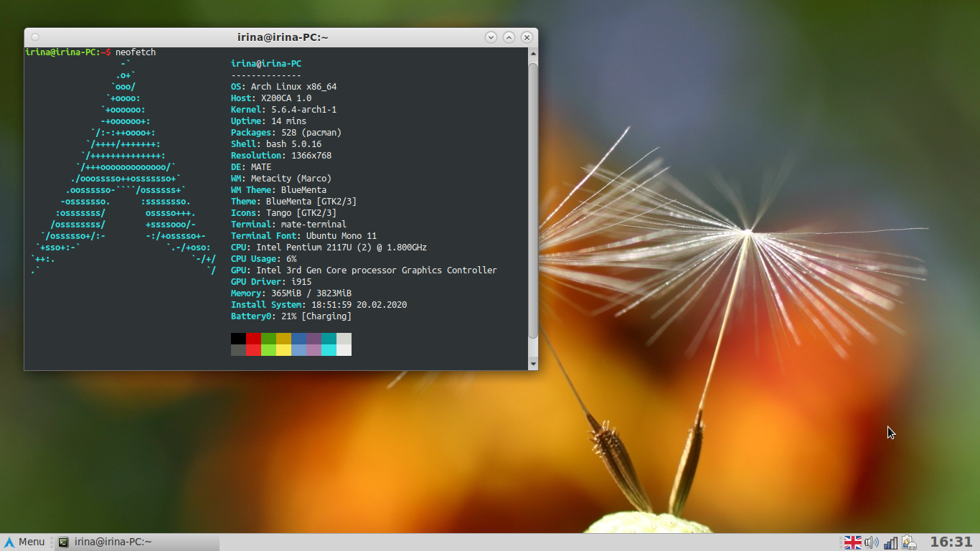The width and height of the screenshot is (980, 551).
Task: Click the light purple color block
Action: (x=314, y=350)
